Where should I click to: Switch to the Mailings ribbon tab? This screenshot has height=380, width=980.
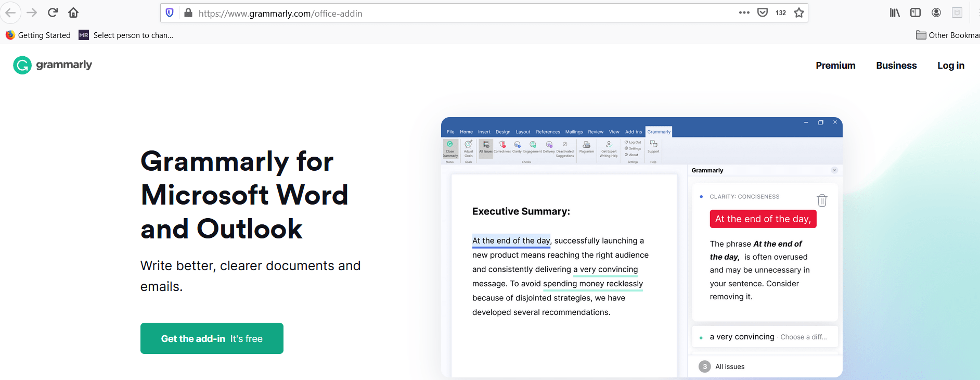(x=574, y=132)
